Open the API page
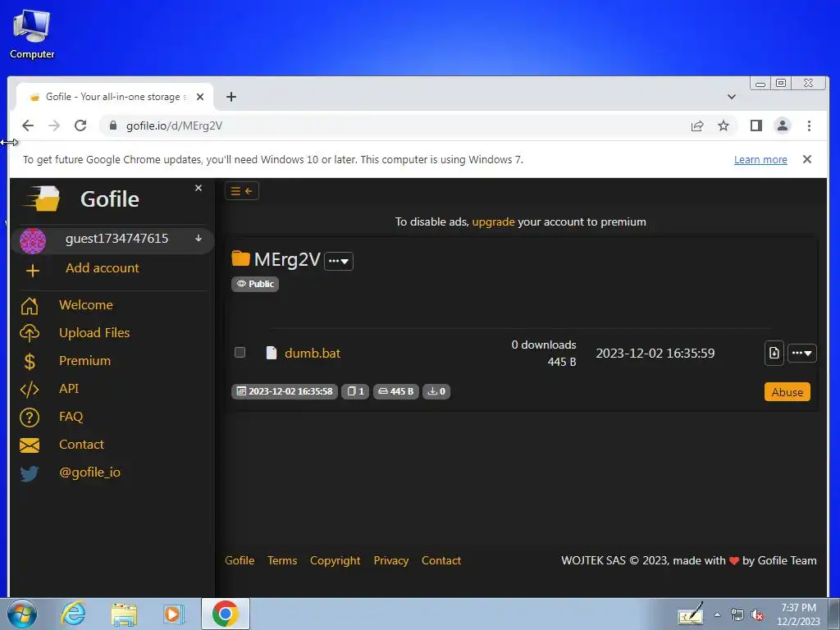Screen dimensions: 840x630 coord(69,388)
